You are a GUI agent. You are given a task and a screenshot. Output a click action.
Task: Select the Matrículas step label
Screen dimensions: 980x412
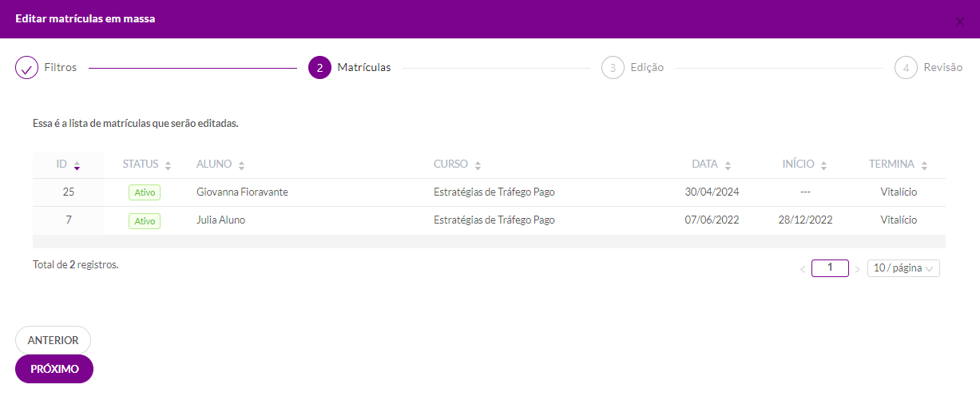(364, 68)
